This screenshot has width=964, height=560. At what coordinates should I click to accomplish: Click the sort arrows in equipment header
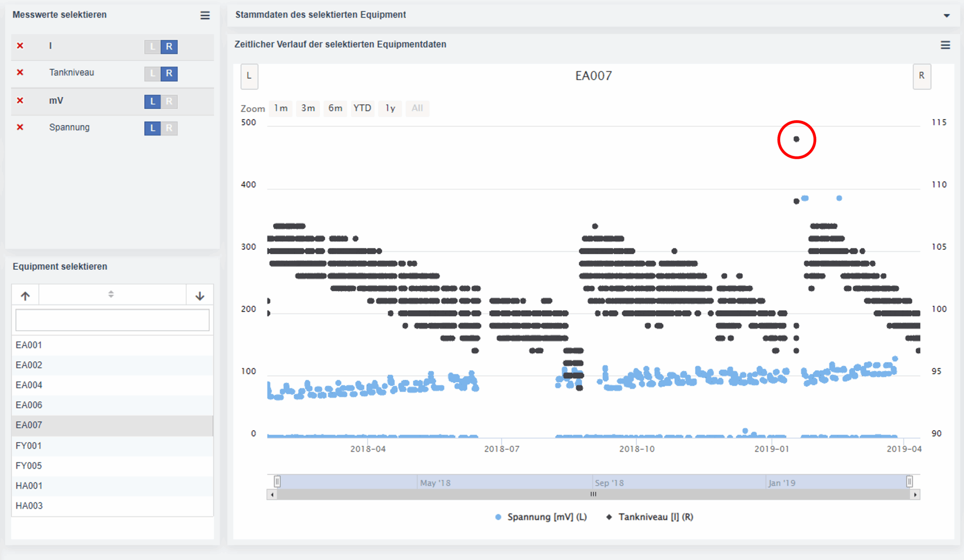coord(111,294)
